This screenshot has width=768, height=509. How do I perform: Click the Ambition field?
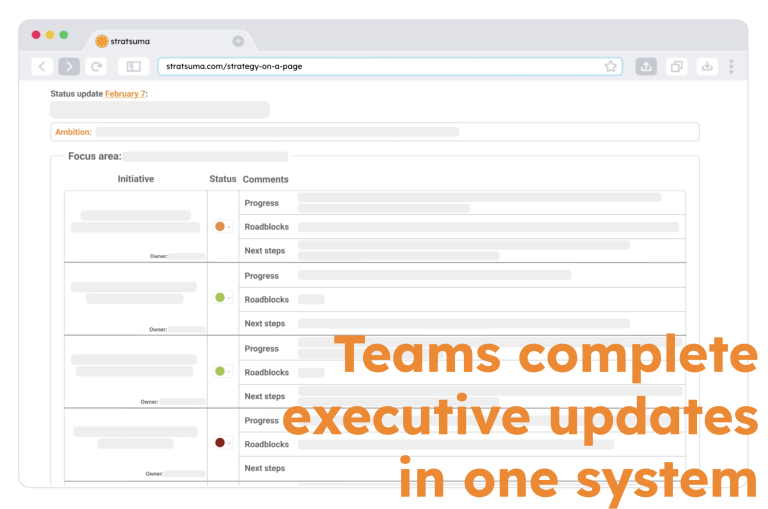click(375, 132)
